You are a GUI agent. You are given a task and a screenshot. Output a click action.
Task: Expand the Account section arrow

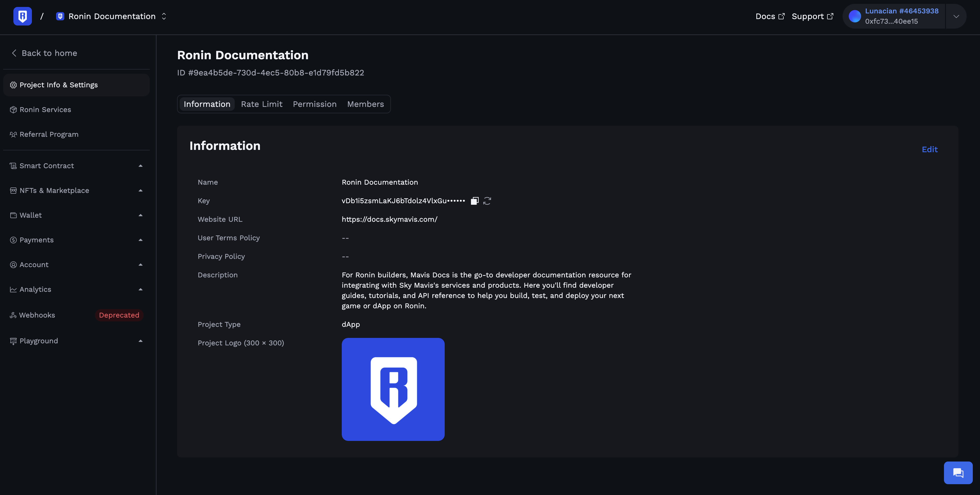click(140, 265)
